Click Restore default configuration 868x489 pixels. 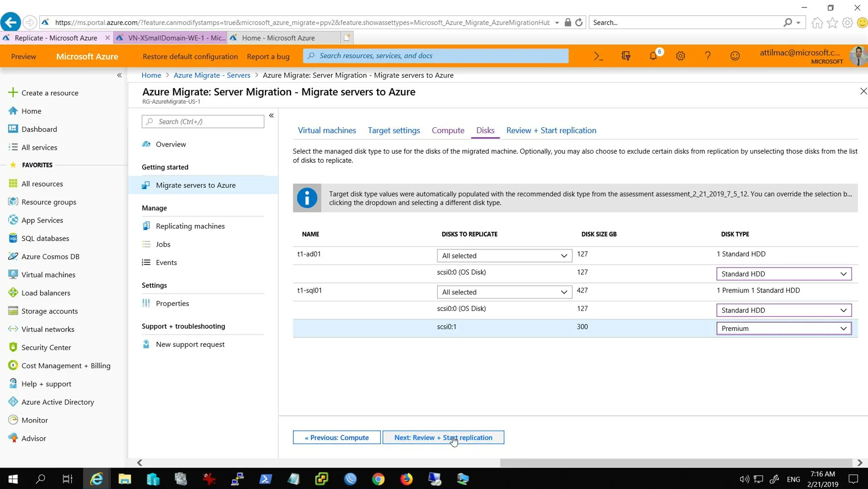coord(190,56)
